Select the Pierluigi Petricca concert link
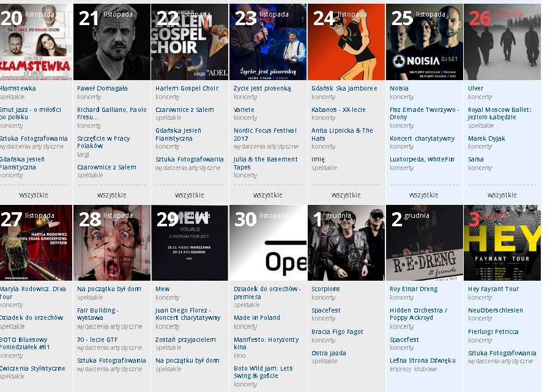The height and width of the screenshot is (392, 550). point(493,331)
